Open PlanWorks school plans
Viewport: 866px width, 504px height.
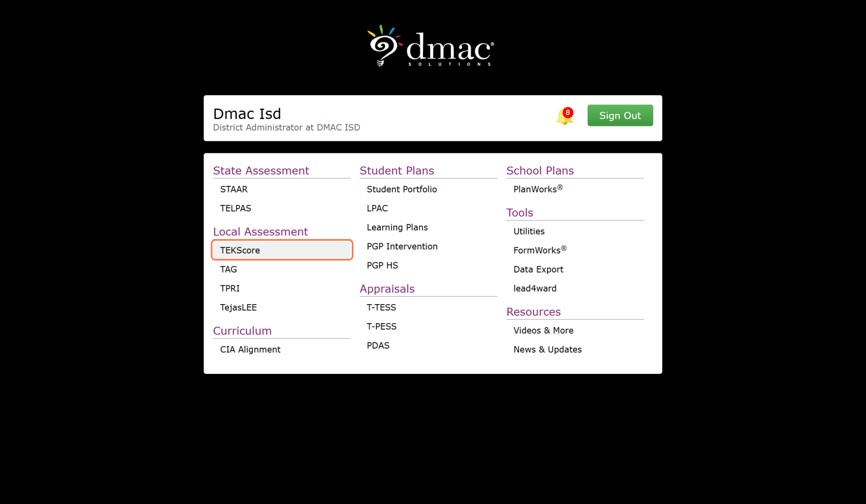pos(538,189)
